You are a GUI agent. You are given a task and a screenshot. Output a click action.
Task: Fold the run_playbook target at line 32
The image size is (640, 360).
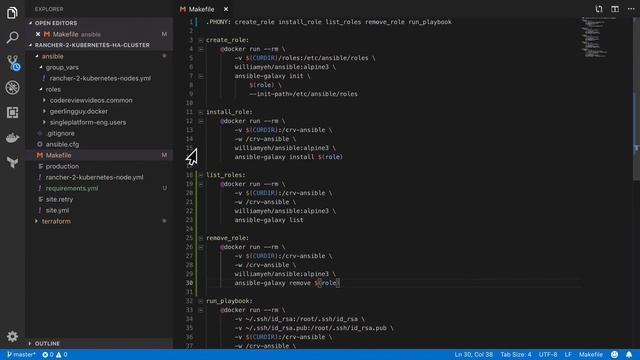[200, 301]
